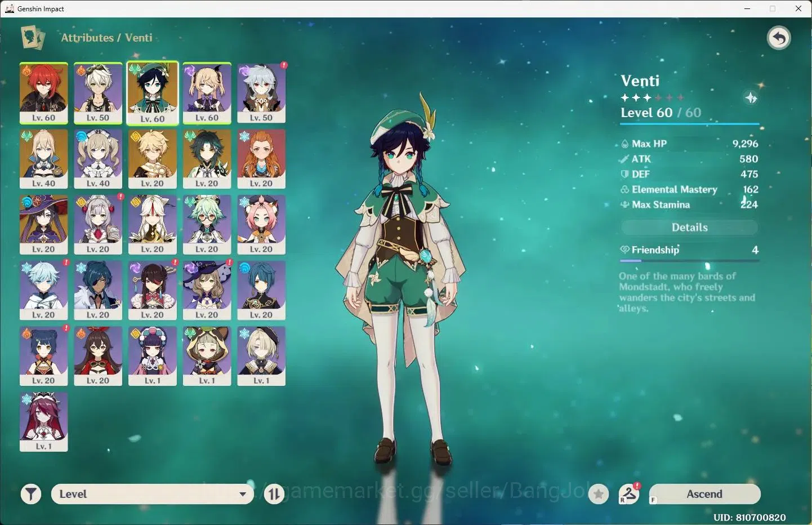Click the Ascend button

click(704, 494)
